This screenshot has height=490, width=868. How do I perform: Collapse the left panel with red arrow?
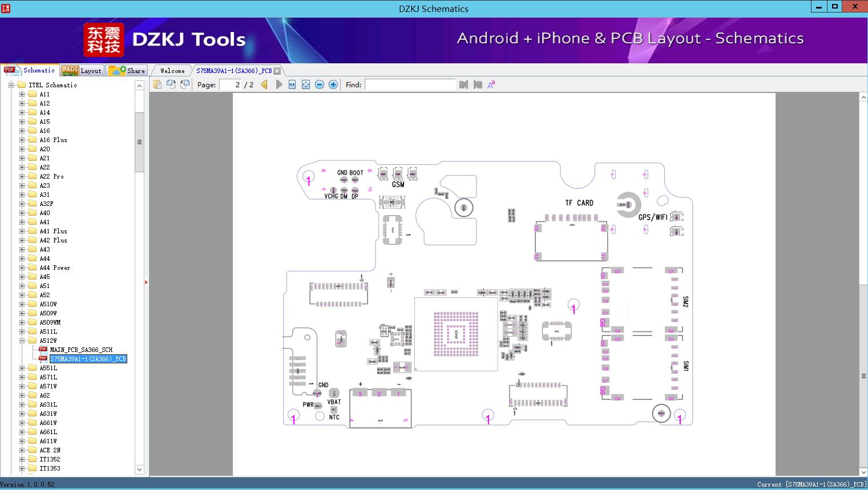coord(146,282)
